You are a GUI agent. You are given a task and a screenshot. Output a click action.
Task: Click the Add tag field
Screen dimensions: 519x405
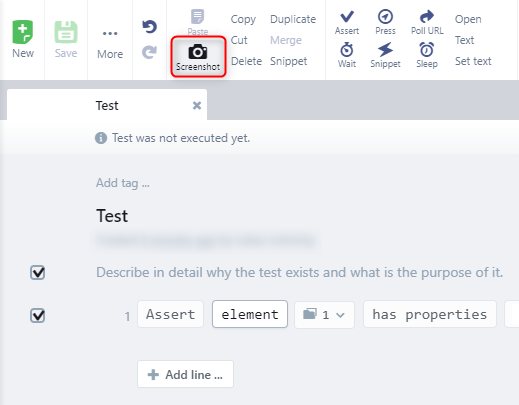tap(123, 183)
